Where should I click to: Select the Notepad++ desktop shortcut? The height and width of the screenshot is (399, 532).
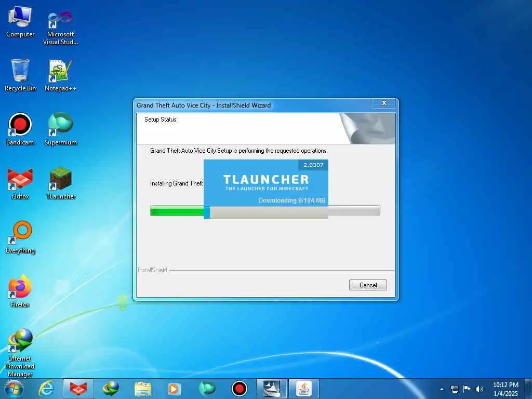[60, 75]
